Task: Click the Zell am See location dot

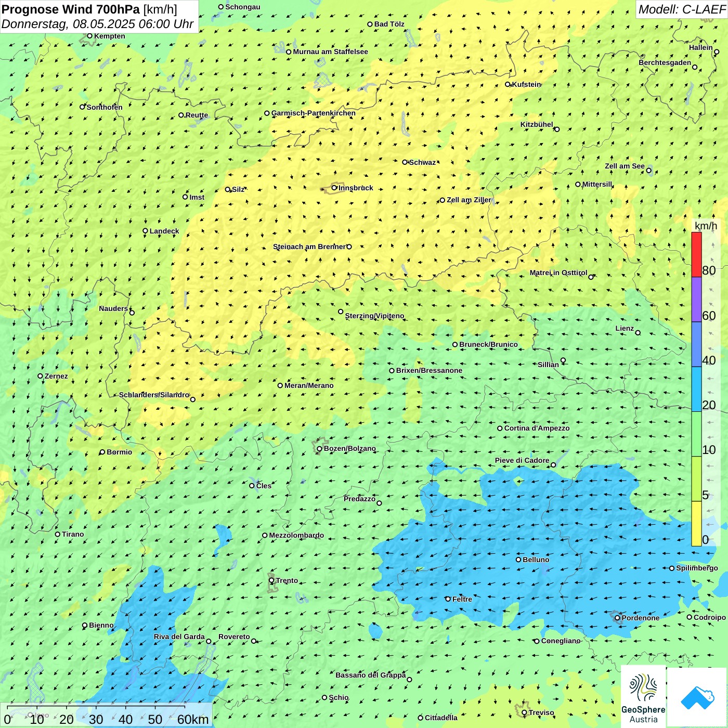Action: coord(649,170)
